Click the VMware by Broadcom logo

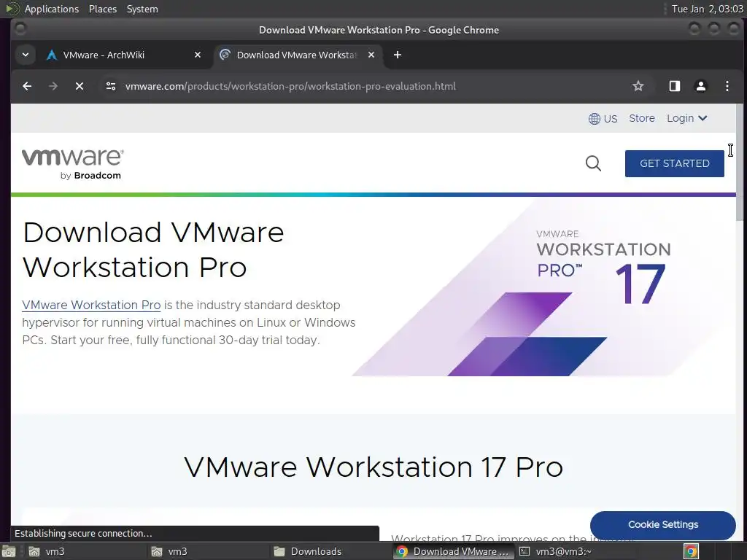pos(73,164)
